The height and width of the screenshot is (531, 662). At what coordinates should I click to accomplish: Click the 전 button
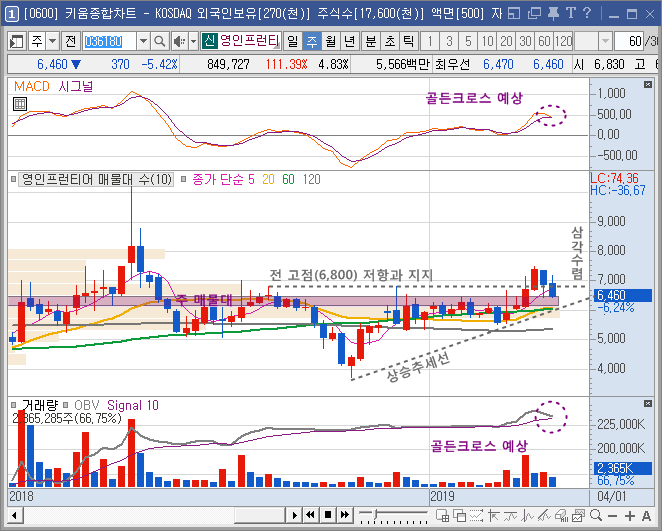(x=71, y=41)
